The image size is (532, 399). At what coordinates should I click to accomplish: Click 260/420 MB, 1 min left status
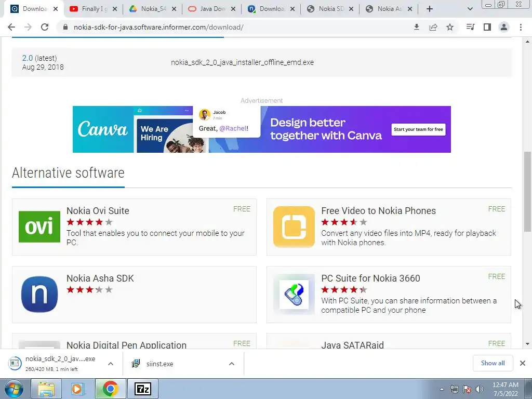point(51,369)
